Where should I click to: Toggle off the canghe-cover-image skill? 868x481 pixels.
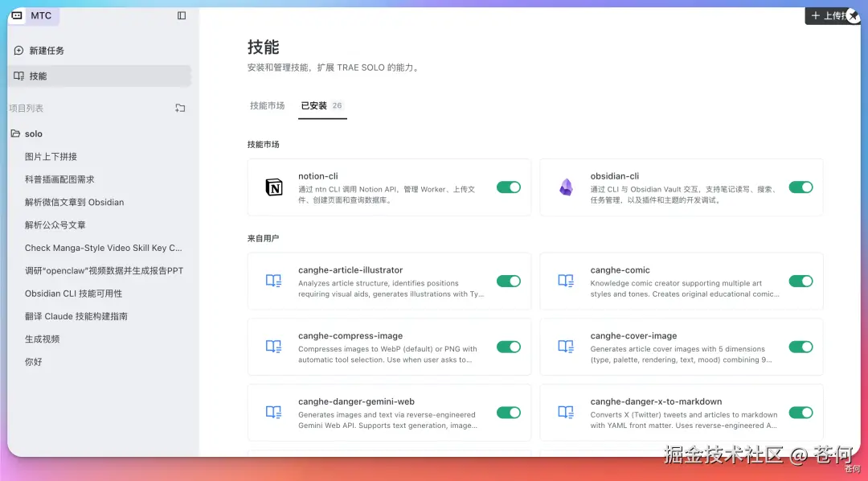tap(801, 347)
